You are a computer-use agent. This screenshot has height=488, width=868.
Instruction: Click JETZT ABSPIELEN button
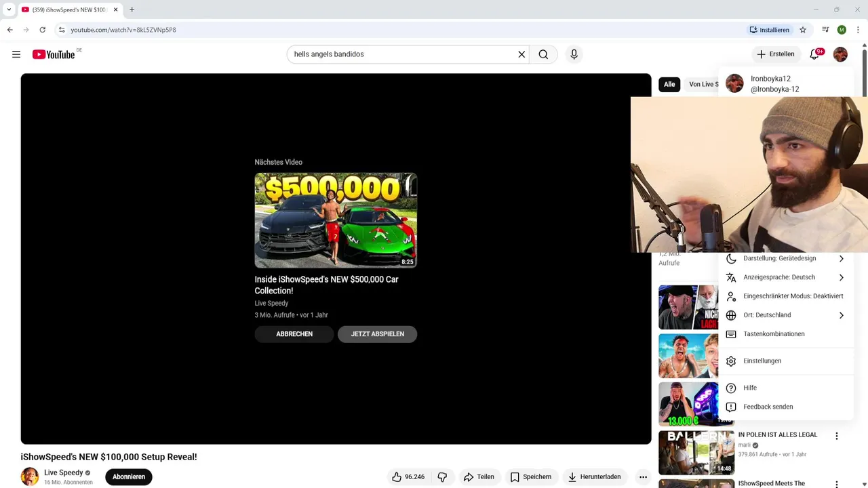click(x=377, y=334)
